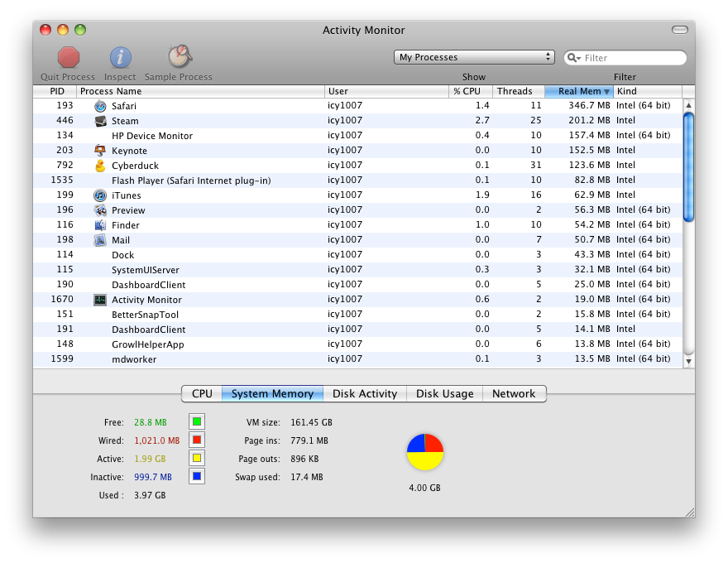Switch to the CPU tab
Viewport: 728px width, 563px height.
[x=202, y=393]
